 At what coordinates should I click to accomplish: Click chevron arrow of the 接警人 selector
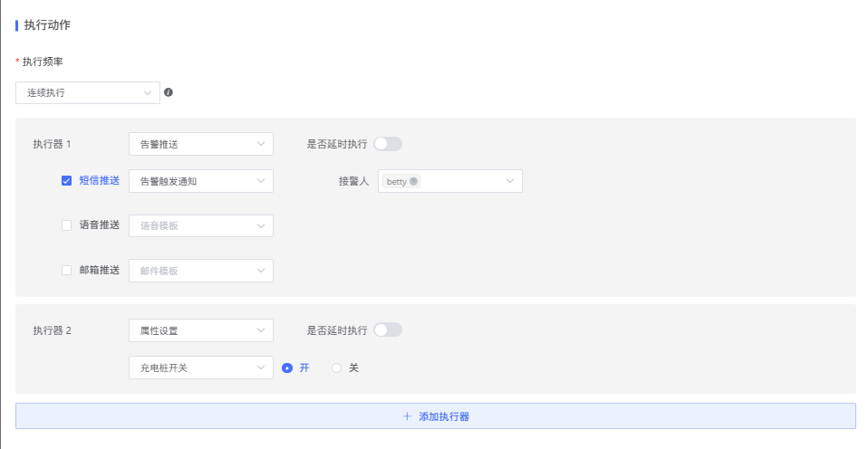click(x=510, y=181)
